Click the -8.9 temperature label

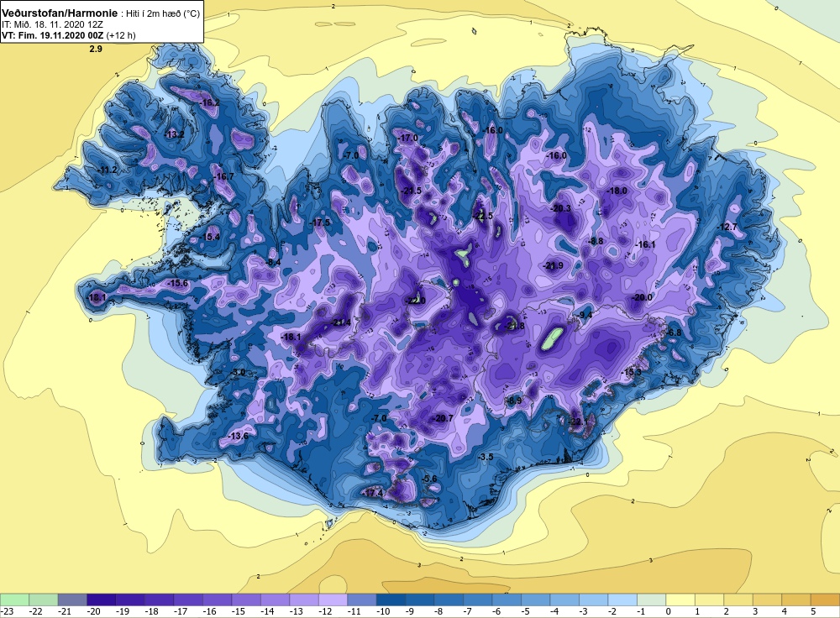tap(514, 400)
